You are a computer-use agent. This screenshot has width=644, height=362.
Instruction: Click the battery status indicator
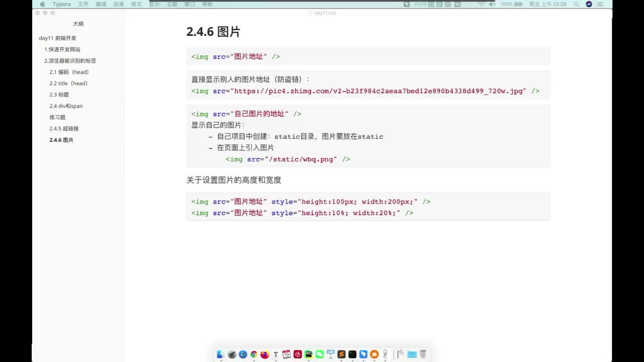[512, 4]
